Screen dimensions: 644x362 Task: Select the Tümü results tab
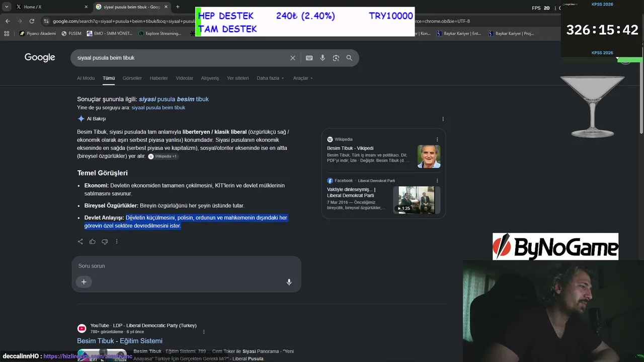(109, 78)
